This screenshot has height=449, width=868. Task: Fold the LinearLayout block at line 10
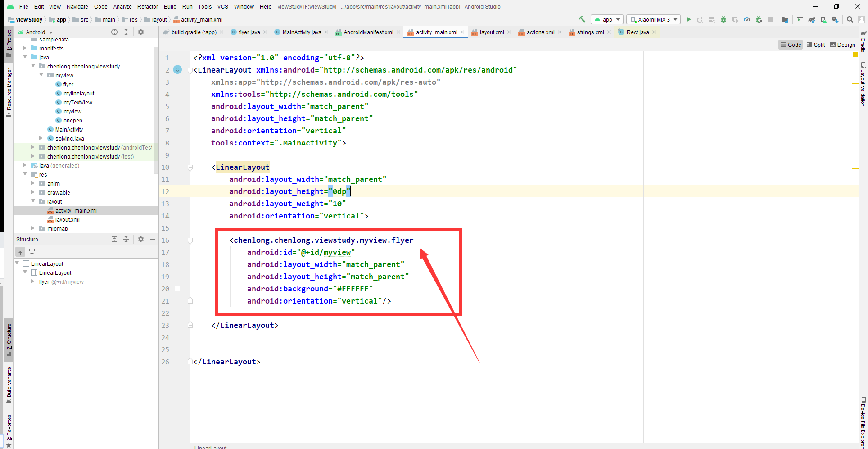[x=190, y=167]
